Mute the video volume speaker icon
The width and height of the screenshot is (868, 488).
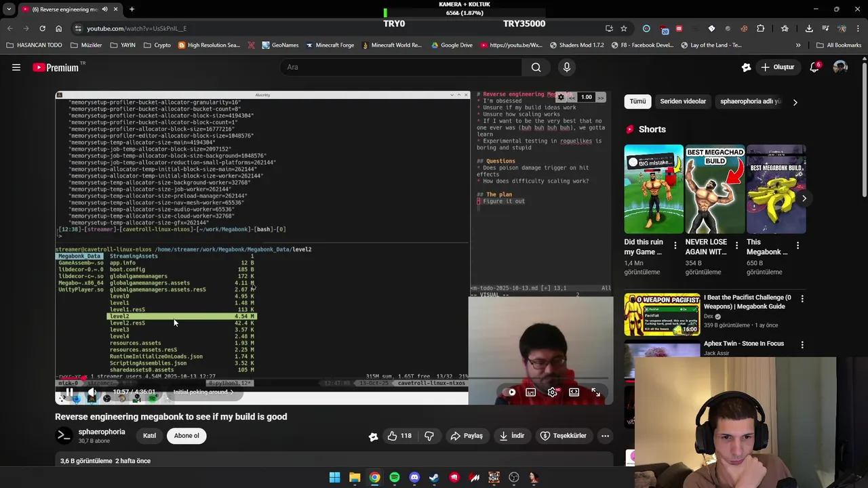click(x=92, y=392)
